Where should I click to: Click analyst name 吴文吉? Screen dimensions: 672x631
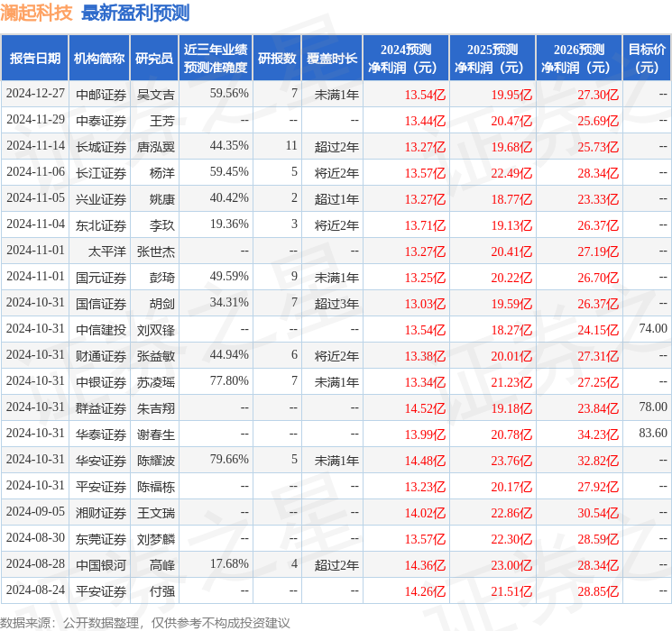pos(155,95)
